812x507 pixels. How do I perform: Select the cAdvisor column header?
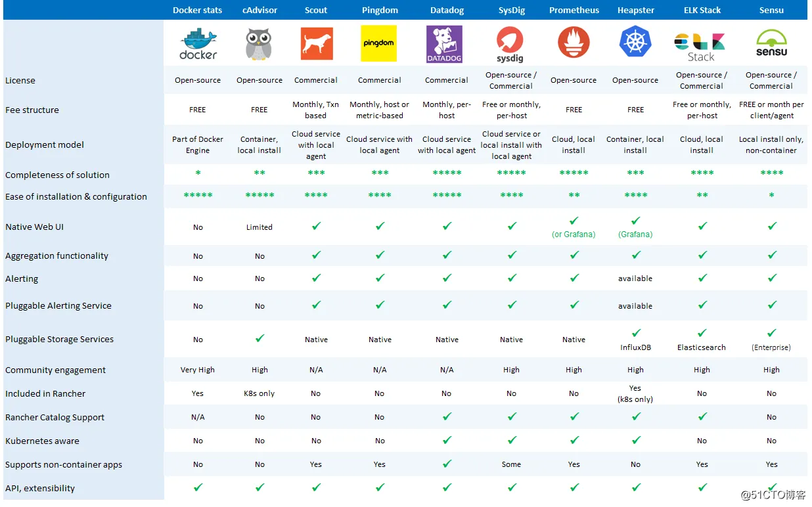pos(259,10)
